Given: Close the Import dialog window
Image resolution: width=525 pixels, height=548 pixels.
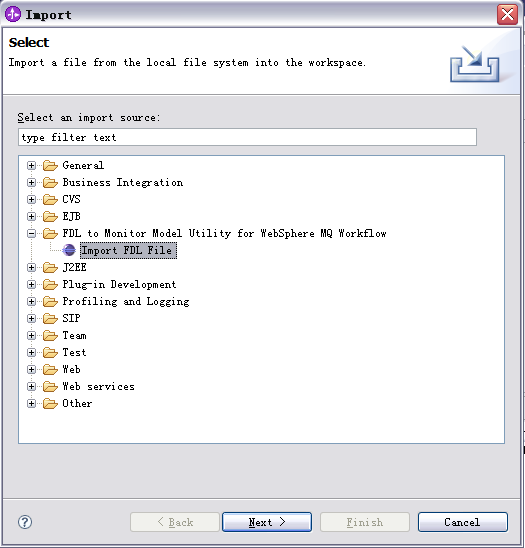Looking at the screenshot, I should point(507,15).
